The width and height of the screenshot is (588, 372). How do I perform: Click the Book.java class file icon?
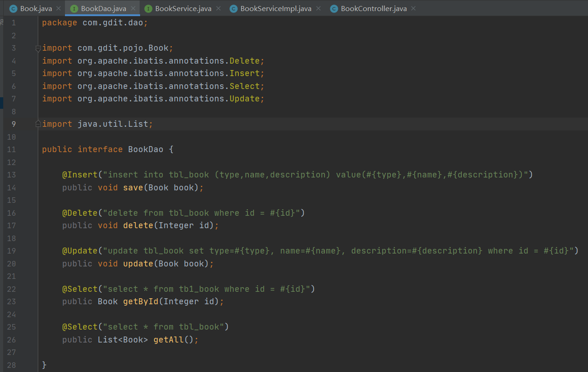coord(13,9)
